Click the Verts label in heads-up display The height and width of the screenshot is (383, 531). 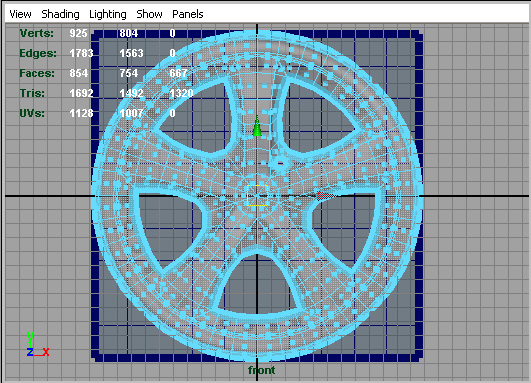click(x=37, y=33)
